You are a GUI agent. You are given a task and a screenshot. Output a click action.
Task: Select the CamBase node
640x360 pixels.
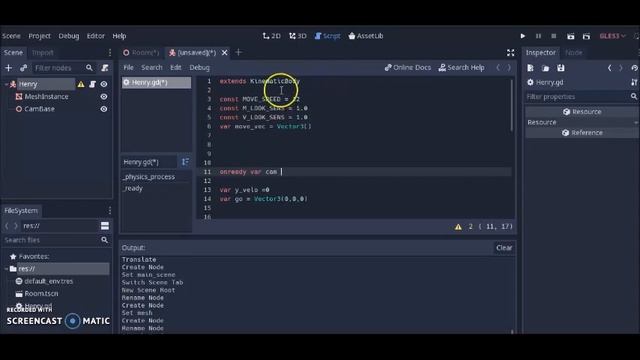coord(39,109)
